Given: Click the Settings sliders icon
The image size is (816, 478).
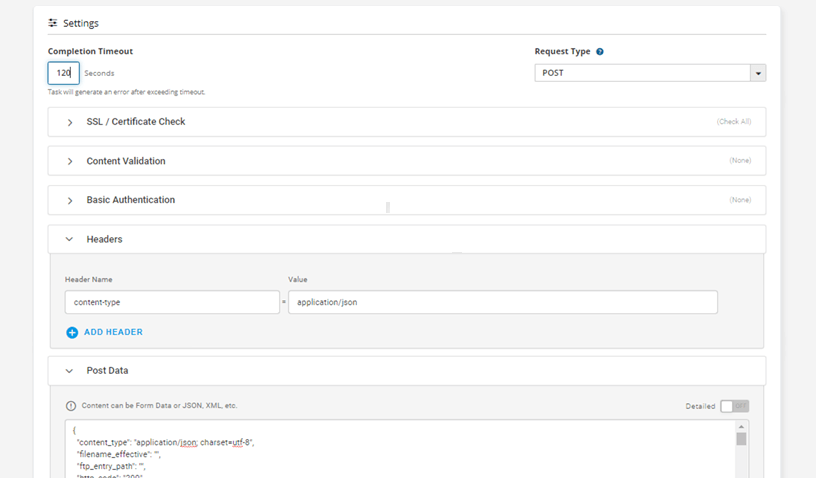Looking at the screenshot, I should tap(53, 23).
